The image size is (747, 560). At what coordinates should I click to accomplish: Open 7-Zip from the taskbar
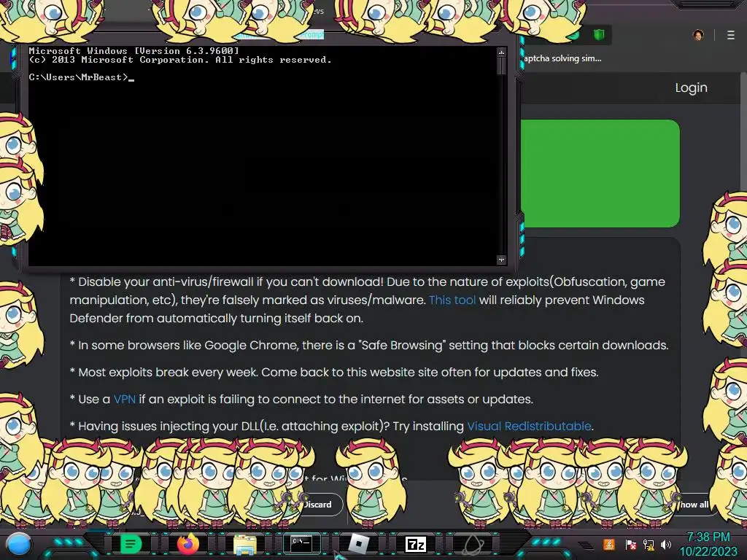coord(415,544)
